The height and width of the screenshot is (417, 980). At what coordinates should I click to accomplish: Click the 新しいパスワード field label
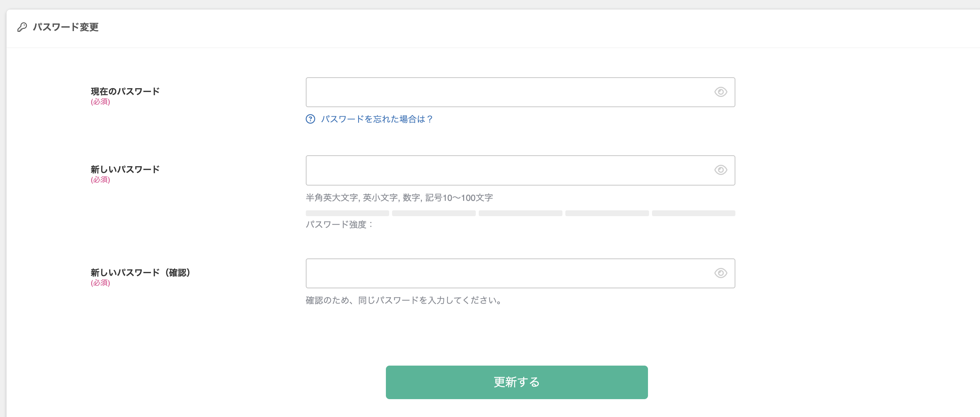coord(125,169)
